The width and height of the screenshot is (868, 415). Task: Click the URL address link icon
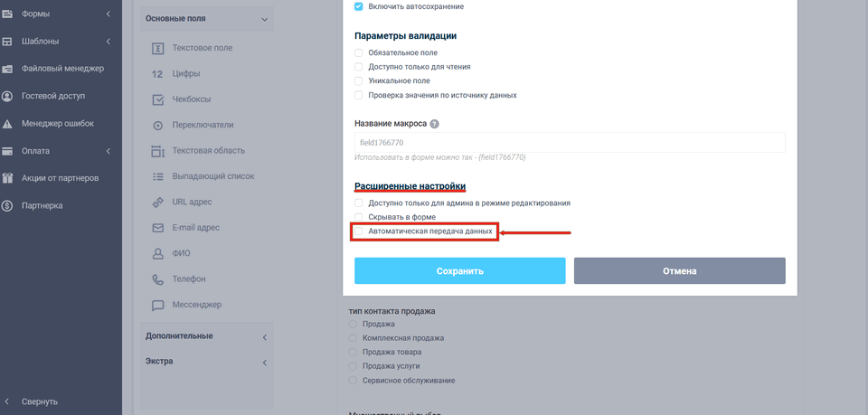point(157,202)
